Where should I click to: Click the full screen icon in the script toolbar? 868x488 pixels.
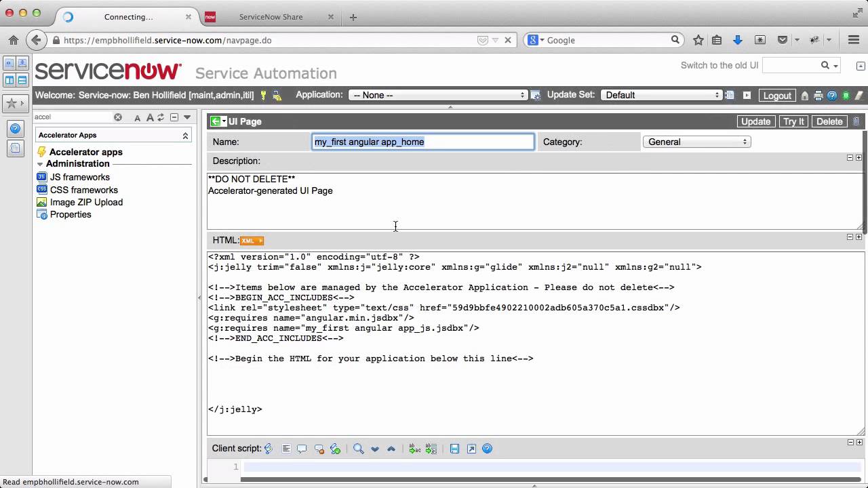coord(471,449)
